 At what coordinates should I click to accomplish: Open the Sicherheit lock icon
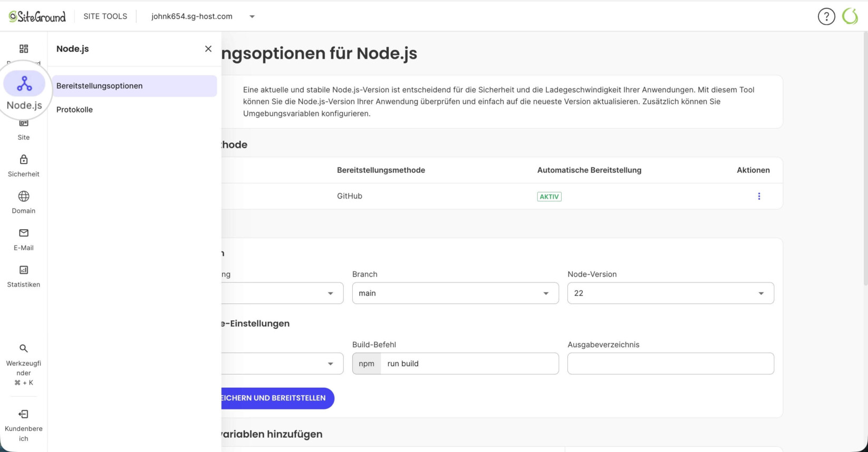point(24,160)
